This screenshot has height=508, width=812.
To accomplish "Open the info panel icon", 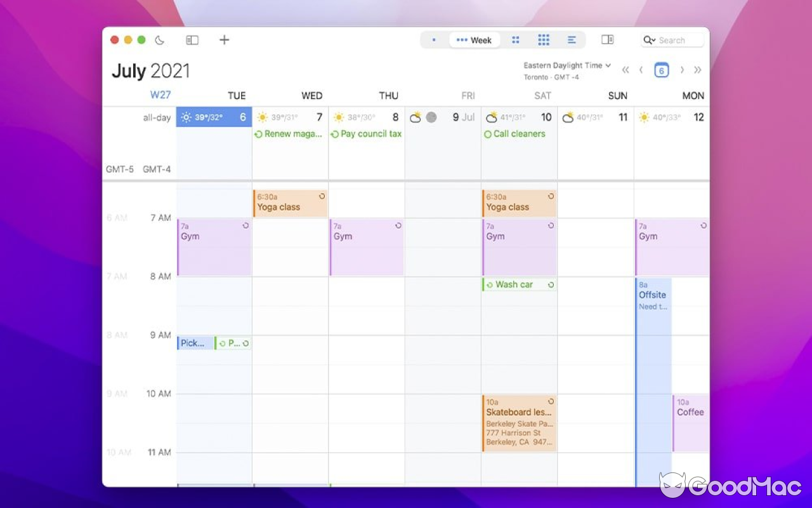I will 607,39.
